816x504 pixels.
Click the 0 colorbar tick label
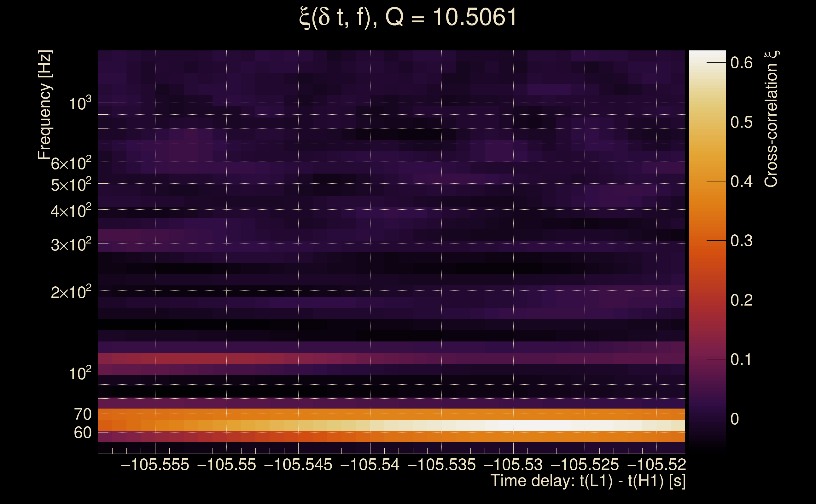(735, 419)
